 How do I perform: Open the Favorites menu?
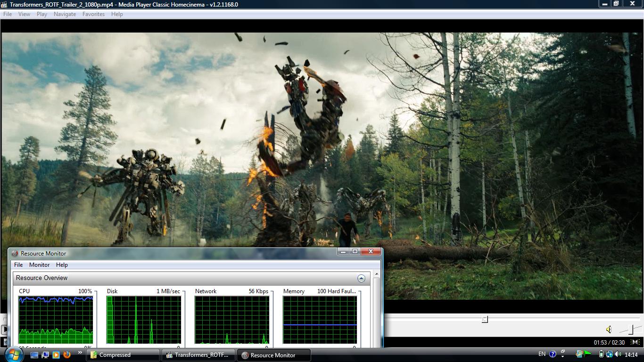click(x=93, y=14)
